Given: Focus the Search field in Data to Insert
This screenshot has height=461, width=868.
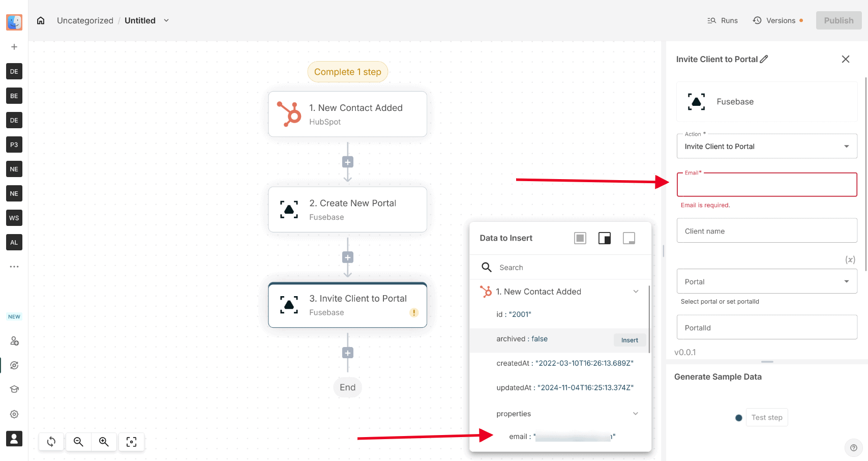Looking at the screenshot, I should point(560,267).
